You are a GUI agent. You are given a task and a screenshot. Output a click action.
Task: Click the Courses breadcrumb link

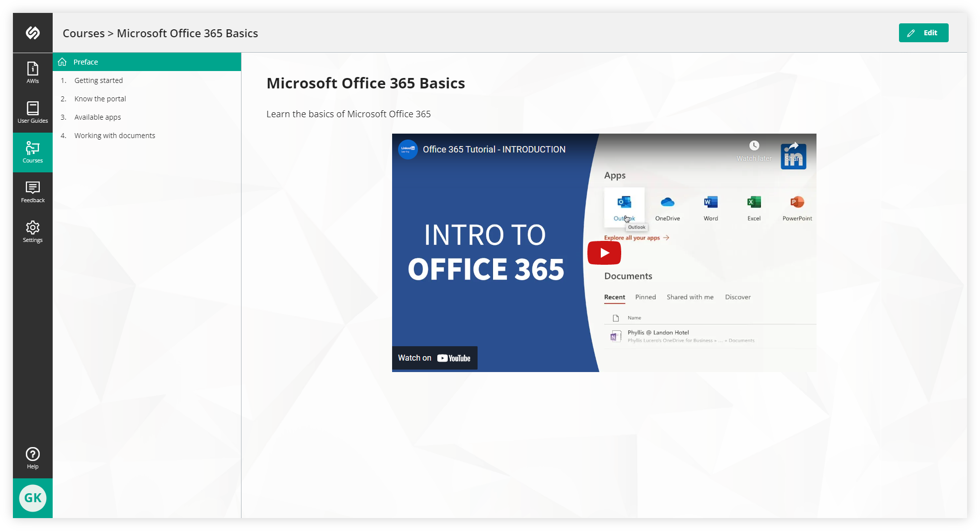[x=83, y=33]
